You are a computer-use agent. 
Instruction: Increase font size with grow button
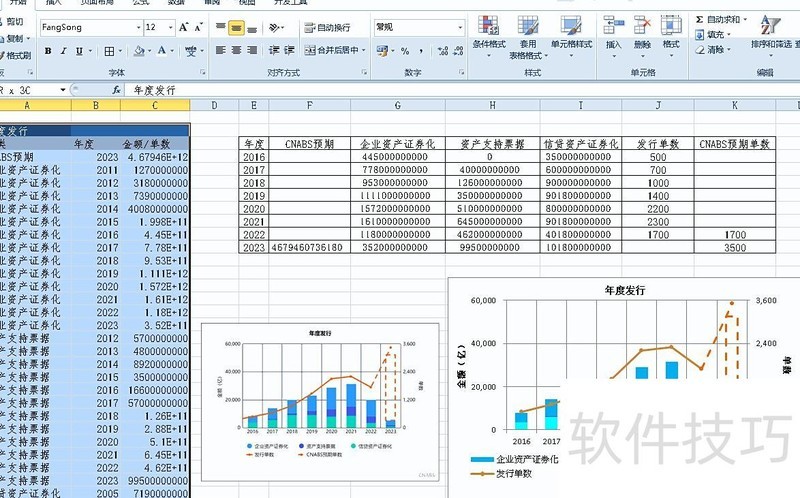(x=184, y=27)
